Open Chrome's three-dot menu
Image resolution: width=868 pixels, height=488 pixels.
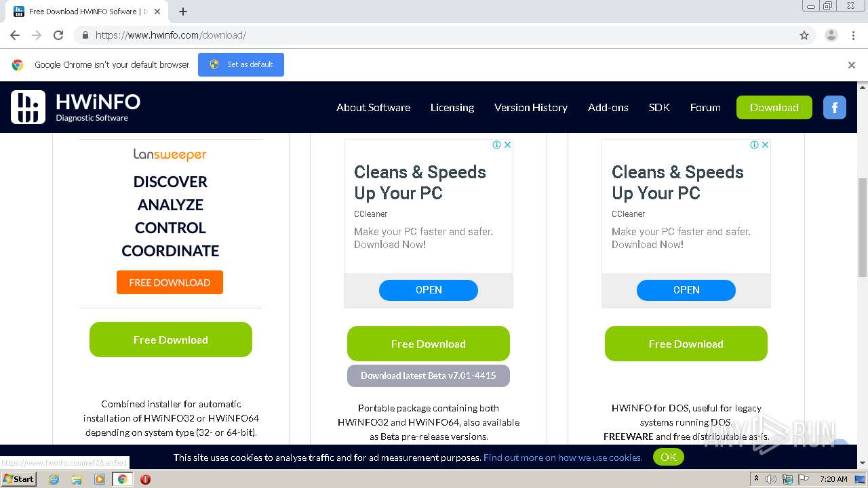coord(854,35)
